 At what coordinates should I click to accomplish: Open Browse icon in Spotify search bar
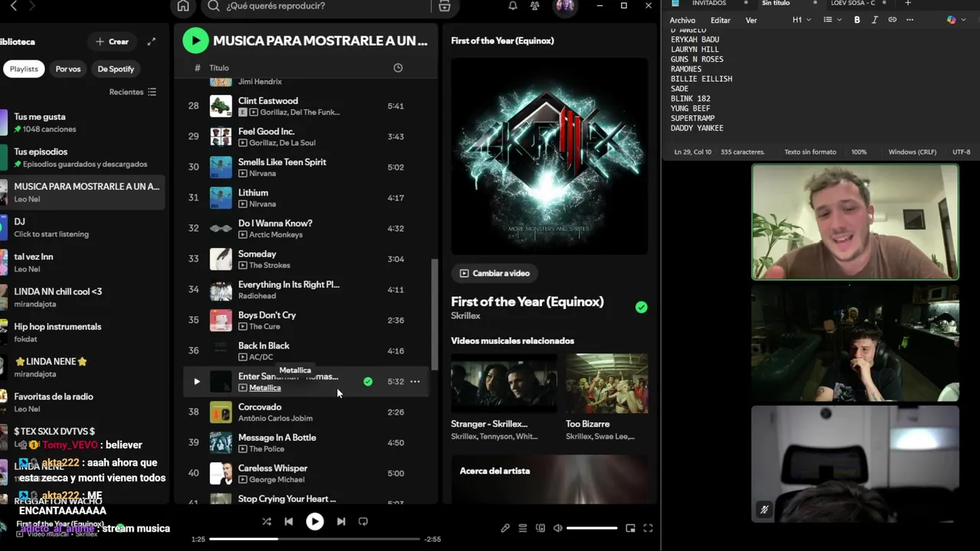(445, 6)
